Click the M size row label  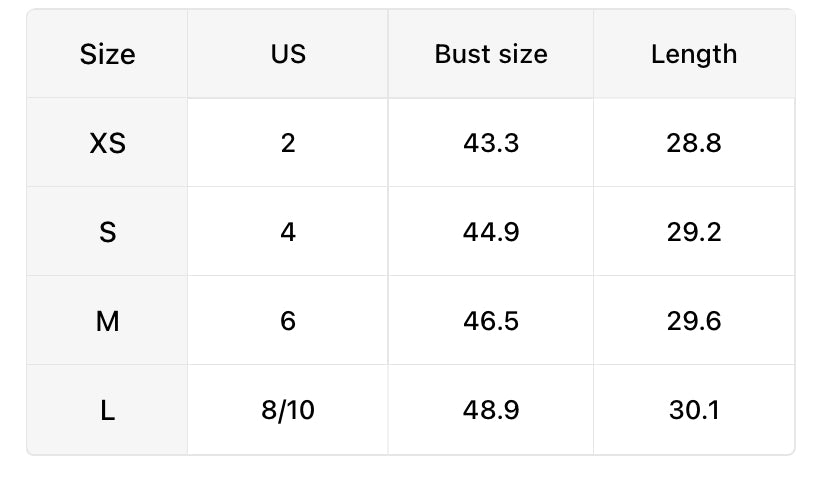(107, 321)
